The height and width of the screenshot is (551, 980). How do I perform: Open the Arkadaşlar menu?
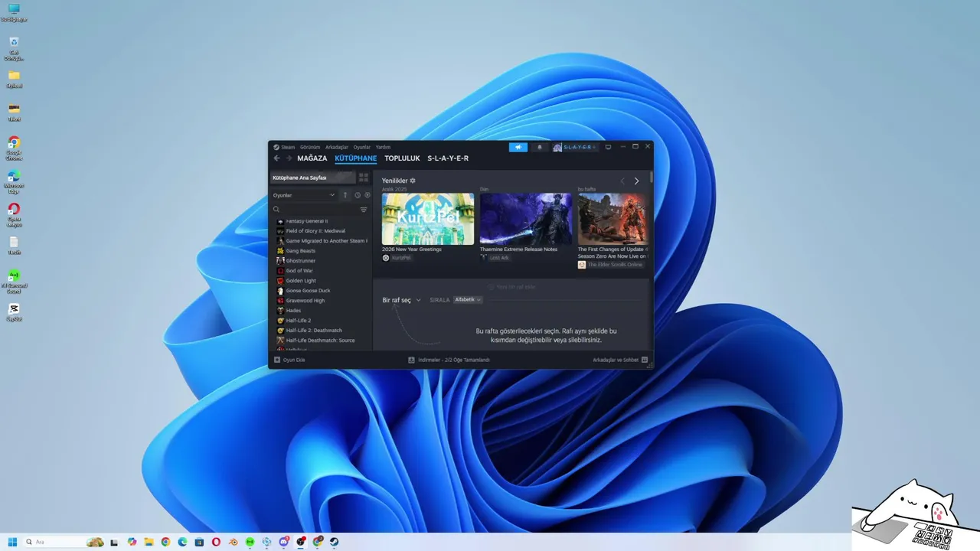[337, 147]
